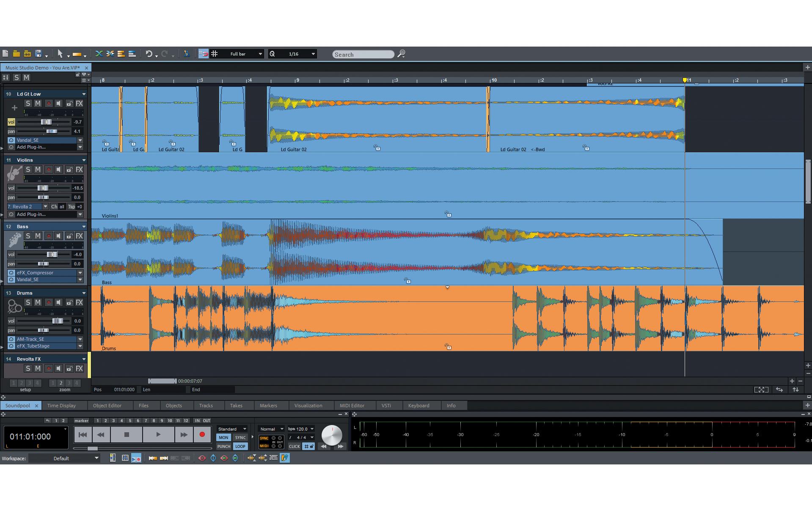Save the project with the floppy disk icon
The image size is (812, 511).
[39, 54]
